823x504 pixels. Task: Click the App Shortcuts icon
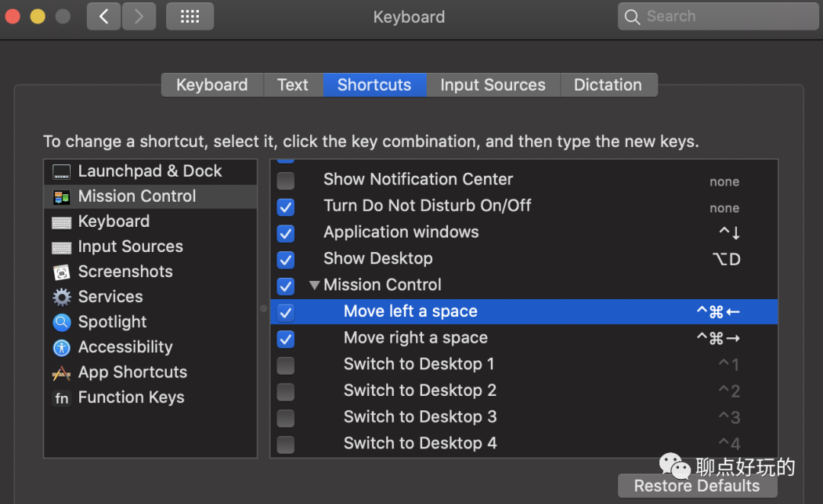[62, 373]
